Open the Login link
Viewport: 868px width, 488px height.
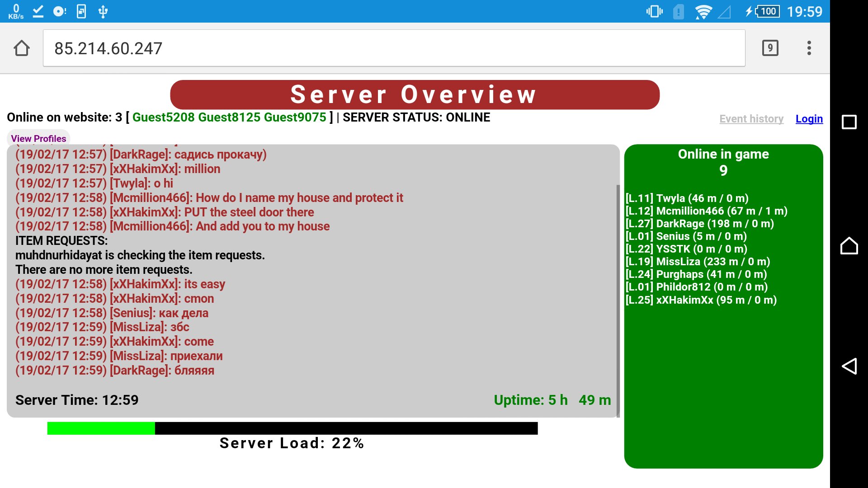click(809, 119)
